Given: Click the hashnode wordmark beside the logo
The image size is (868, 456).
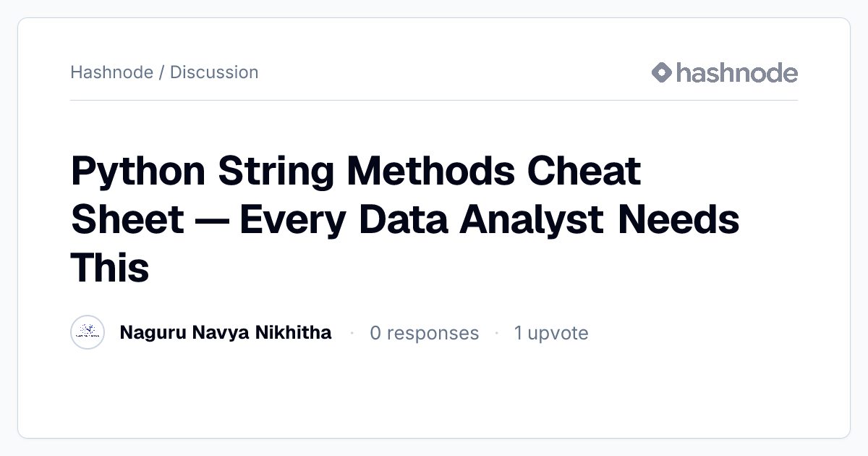Looking at the screenshot, I should [x=737, y=72].
